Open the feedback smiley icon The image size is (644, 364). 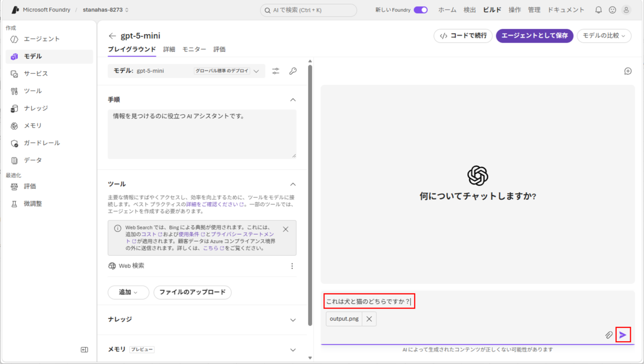pyautogui.click(x=612, y=10)
